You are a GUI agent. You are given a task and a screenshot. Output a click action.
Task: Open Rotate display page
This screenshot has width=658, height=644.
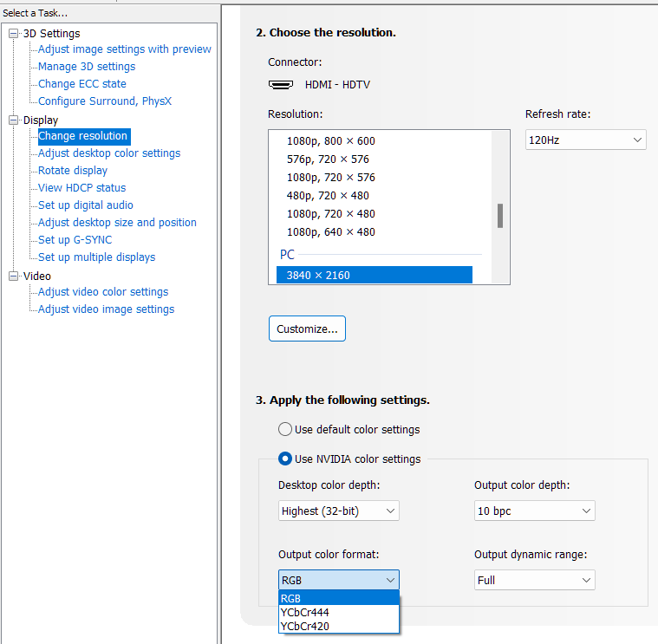coord(73,171)
